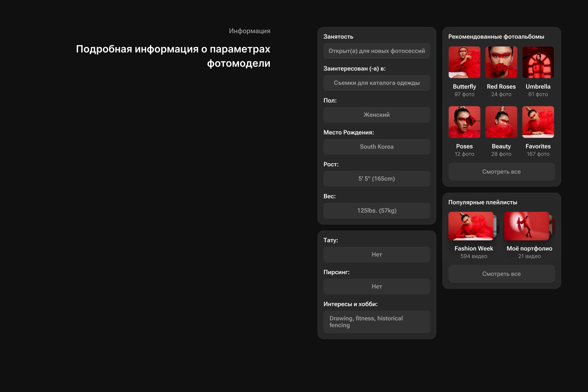Open the Poses album thumbnail
The height and width of the screenshot is (392, 588).
click(464, 122)
